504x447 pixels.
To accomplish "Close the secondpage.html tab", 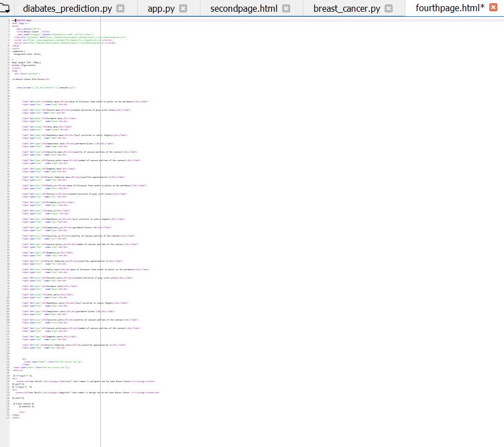I will [286, 8].
